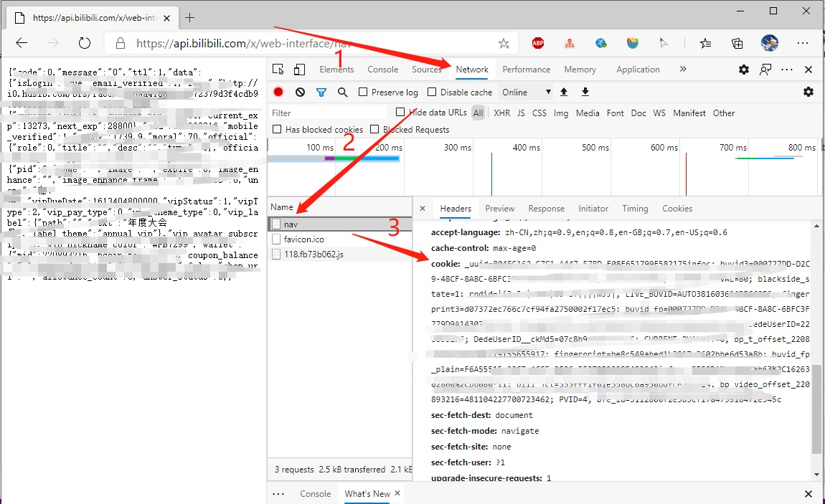The image size is (825, 504).
Task: Tick the Has blocked cookies checkbox
Action: pyautogui.click(x=277, y=129)
